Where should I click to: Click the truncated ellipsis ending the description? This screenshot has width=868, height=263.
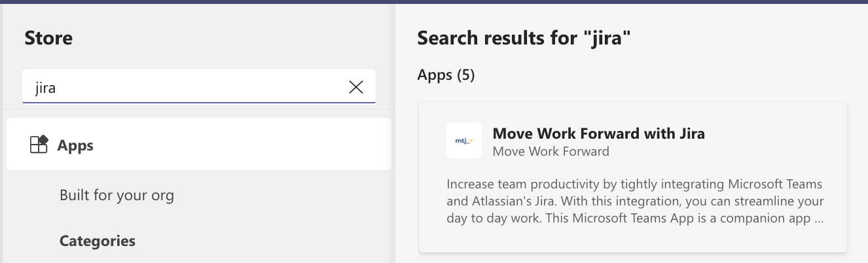coord(818,219)
